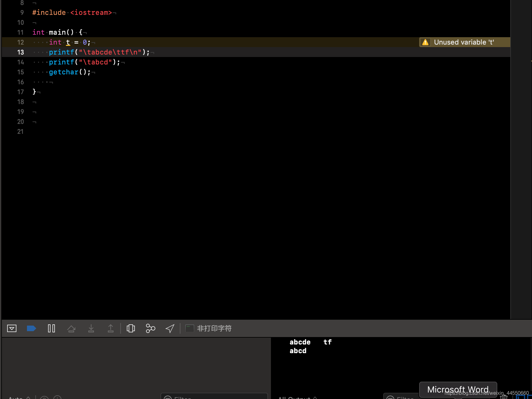Open the Auto variables scope dropdown

coord(19,397)
